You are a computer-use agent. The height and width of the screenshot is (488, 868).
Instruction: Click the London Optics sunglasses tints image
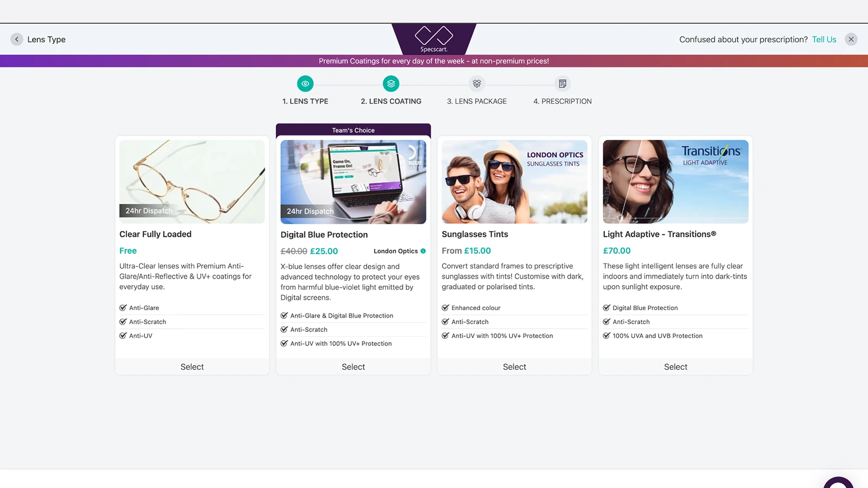(x=514, y=182)
